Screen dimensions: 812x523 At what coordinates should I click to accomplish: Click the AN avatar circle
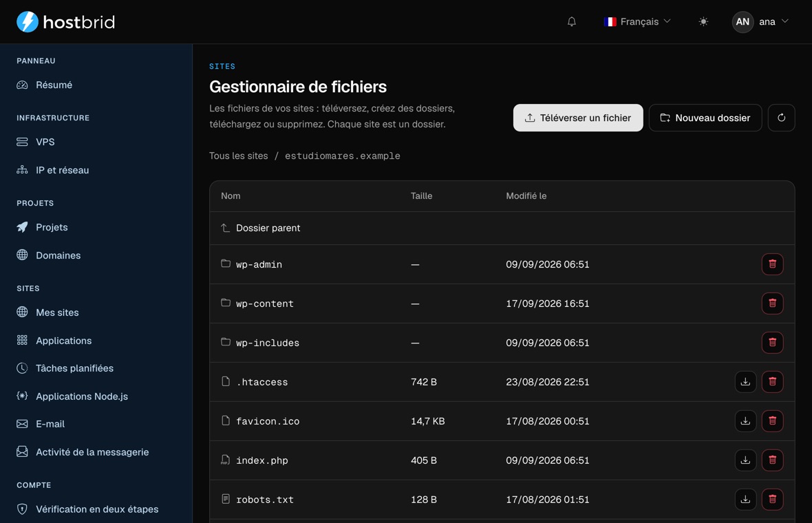click(x=742, y=22)
